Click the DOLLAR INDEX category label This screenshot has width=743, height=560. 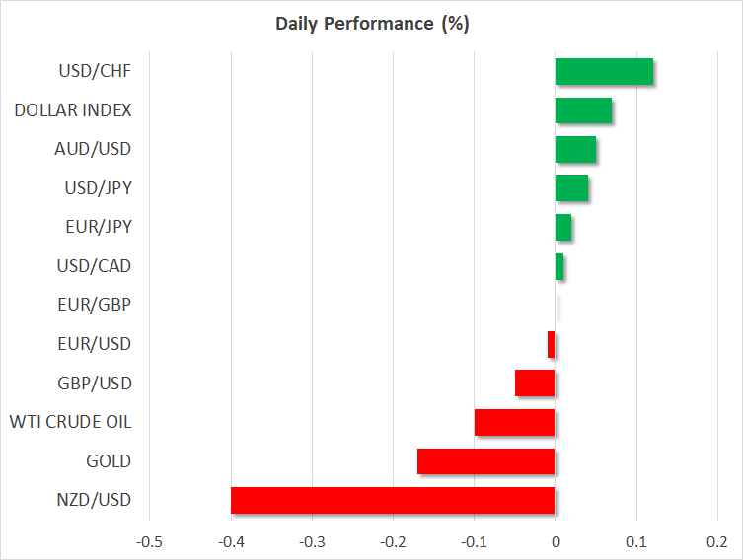click(73, 110)
